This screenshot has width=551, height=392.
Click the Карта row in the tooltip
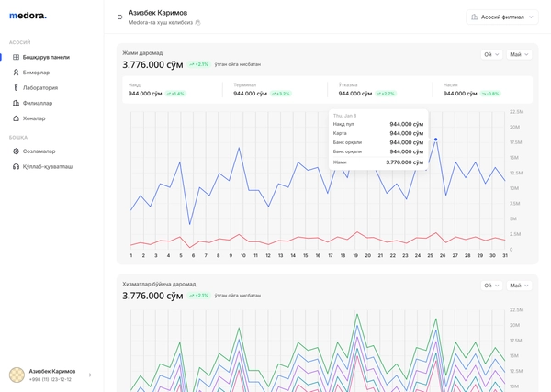(378, 133)
